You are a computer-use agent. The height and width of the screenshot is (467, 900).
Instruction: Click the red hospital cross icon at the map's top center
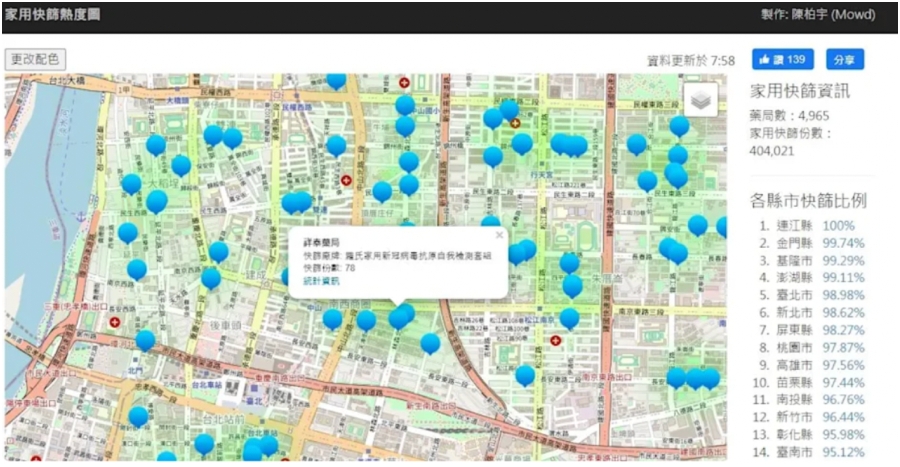[x=404, y=80]
